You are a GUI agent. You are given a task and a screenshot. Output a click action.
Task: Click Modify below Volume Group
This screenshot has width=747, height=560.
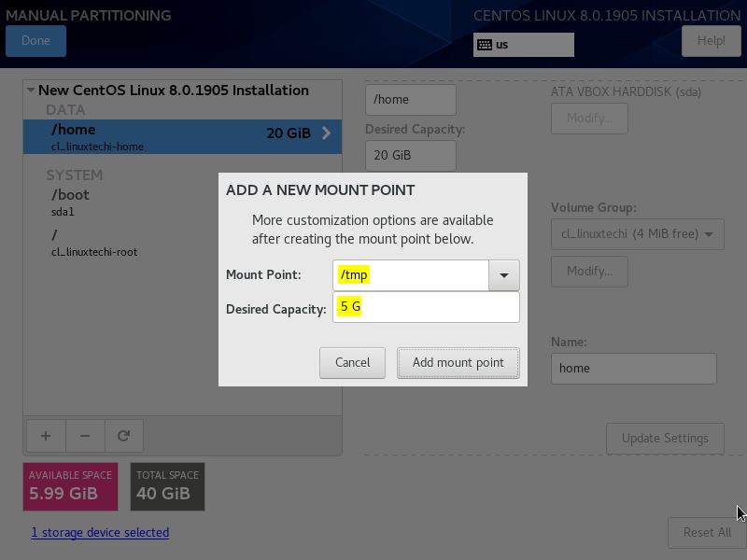pos(589,272)
